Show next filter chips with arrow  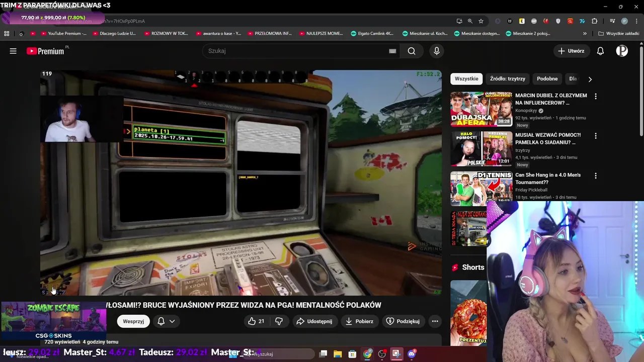pos(590,79)
